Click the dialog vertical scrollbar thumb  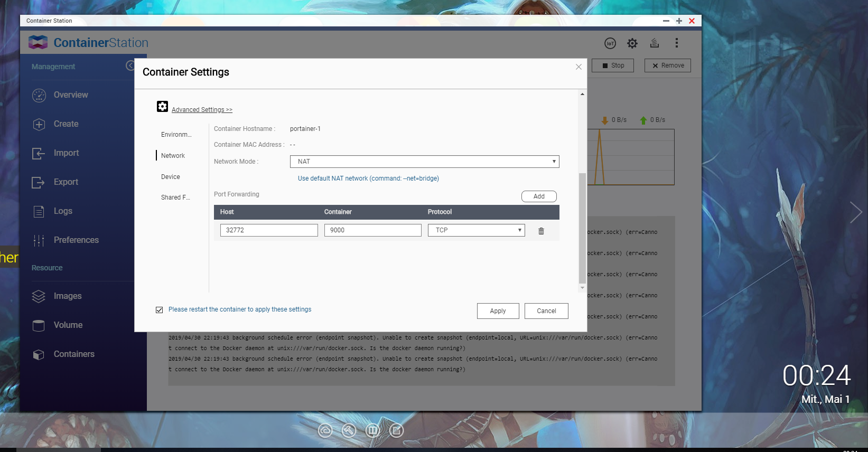click(582, 228)
